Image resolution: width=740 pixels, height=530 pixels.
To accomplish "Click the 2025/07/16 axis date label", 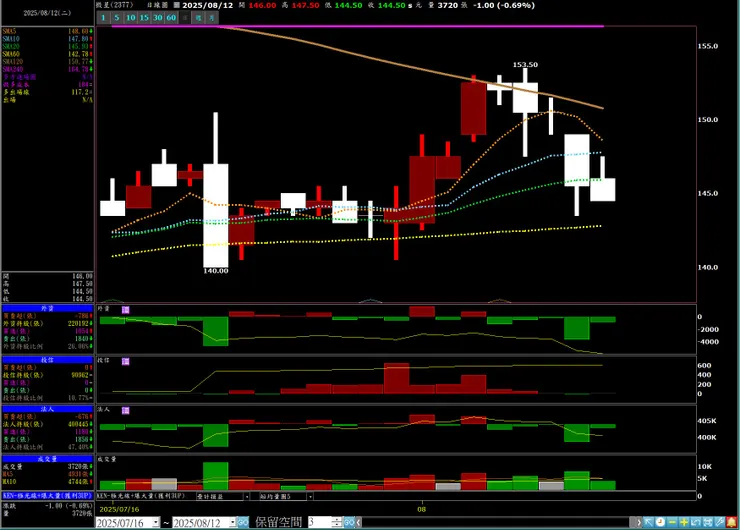I will pos(119,509).
